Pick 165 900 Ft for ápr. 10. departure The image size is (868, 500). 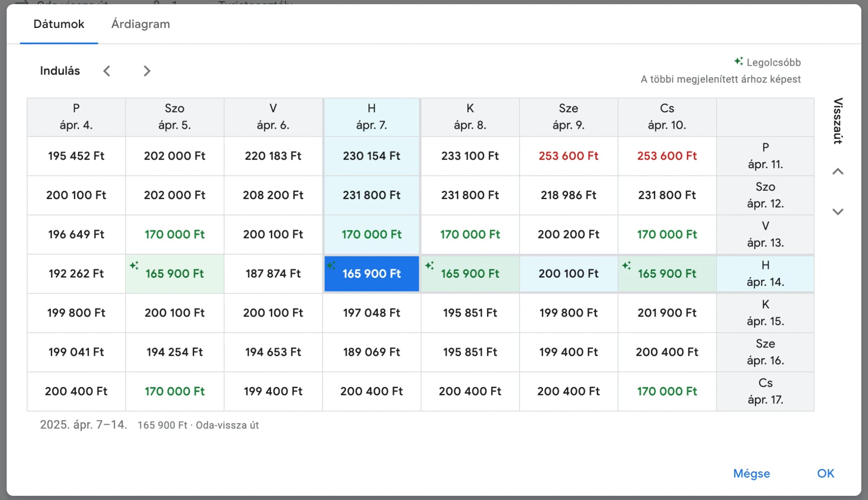point(667,274)
